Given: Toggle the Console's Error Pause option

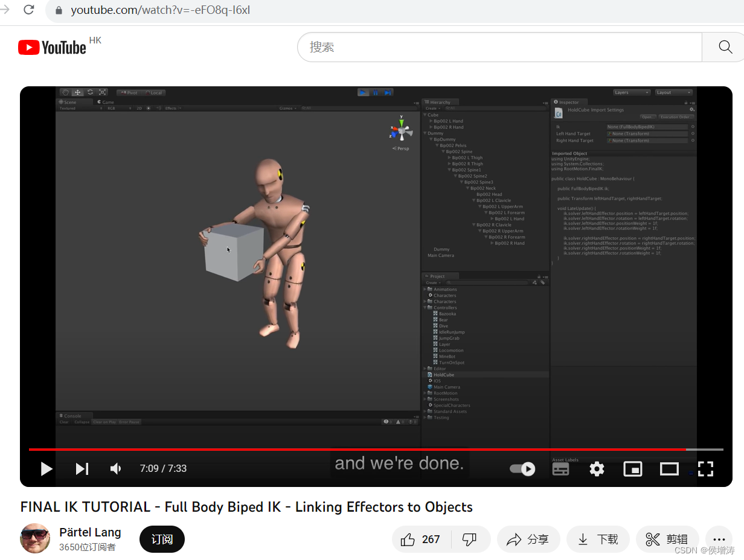Looking at the screenshot, I should (x=129, y=422).
